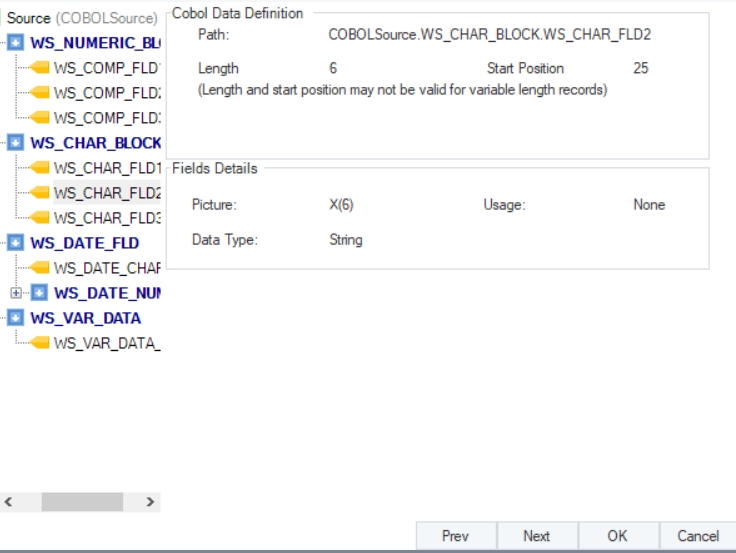Click the yellow field icon beside WS_COMP_FLD3
This screenshot has width=736, height=553.
coord(39,118)
